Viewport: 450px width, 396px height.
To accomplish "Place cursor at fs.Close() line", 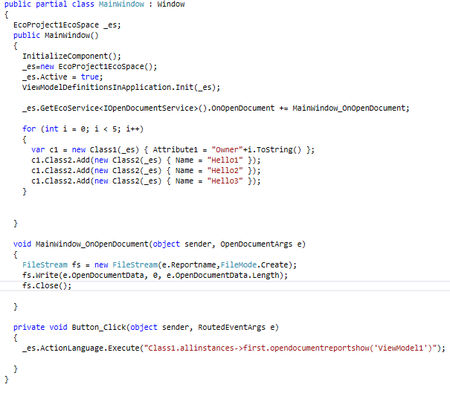I will 47,286.
